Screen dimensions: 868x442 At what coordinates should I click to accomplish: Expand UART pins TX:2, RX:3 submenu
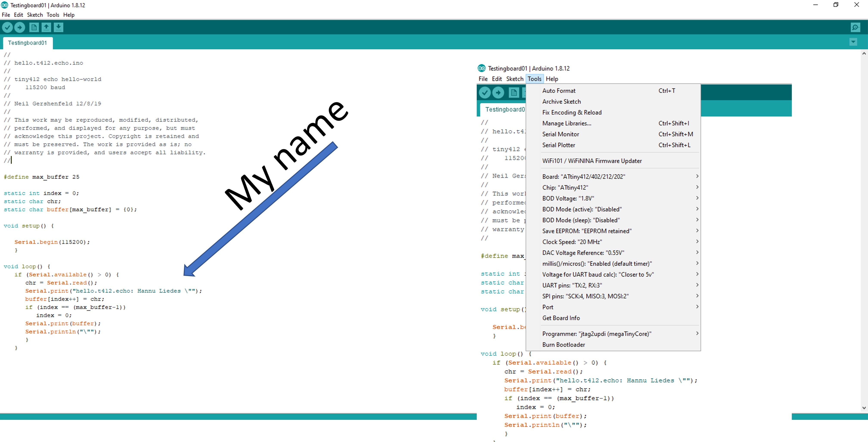(613, 285)
